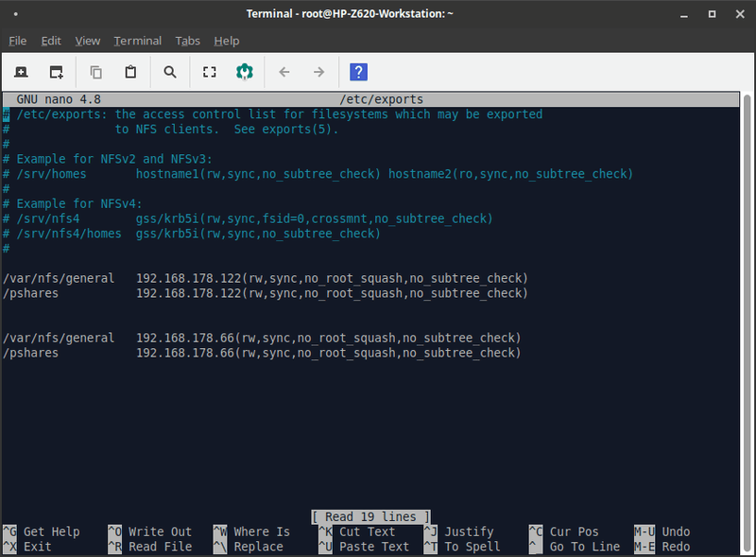Click the 'Read 19 lines' status message
Image resolution: width=756 pixels, height=557 pixels.
click(x=370, y=517)
